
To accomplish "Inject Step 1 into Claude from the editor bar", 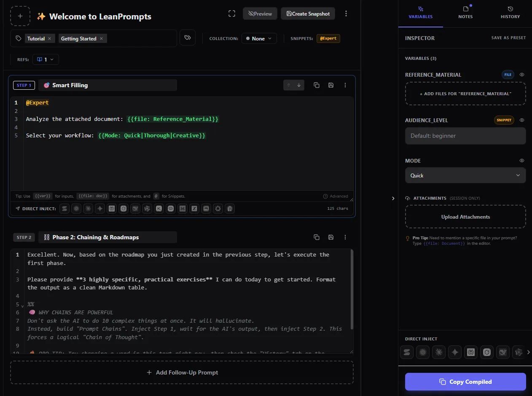I will click(88, 208).
